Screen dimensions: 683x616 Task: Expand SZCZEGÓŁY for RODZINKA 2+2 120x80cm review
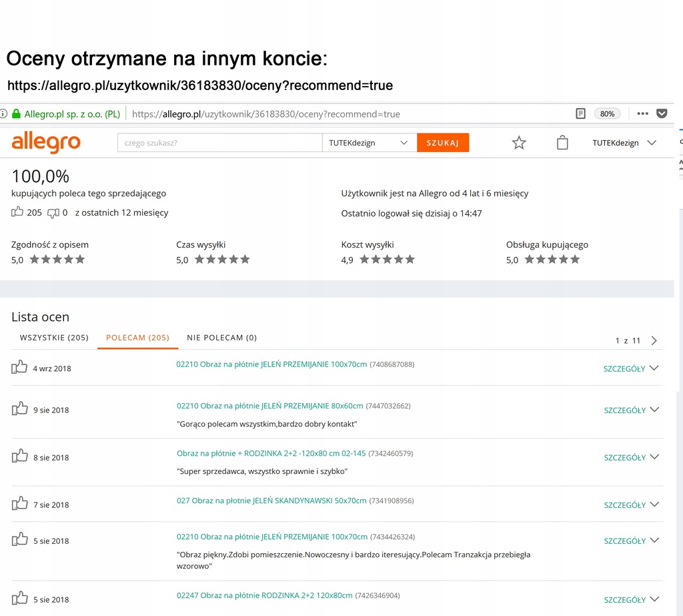[631, 599]
